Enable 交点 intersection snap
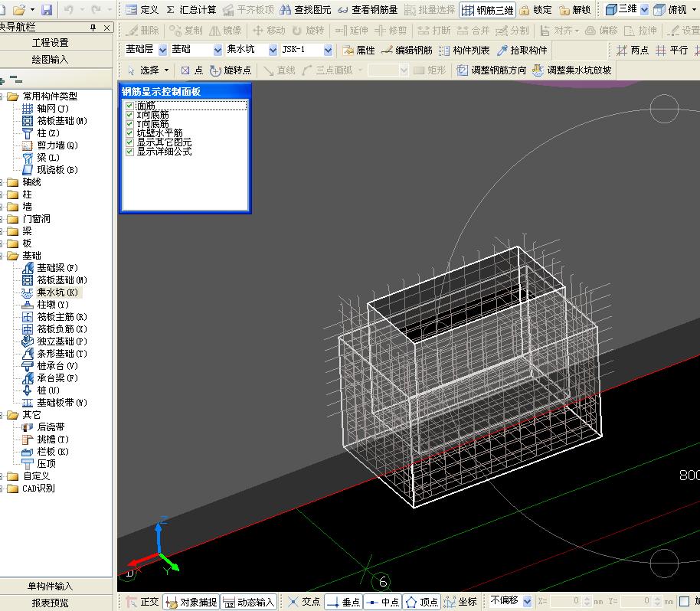Screen dimensions: 700x611 tap(303, 602)
